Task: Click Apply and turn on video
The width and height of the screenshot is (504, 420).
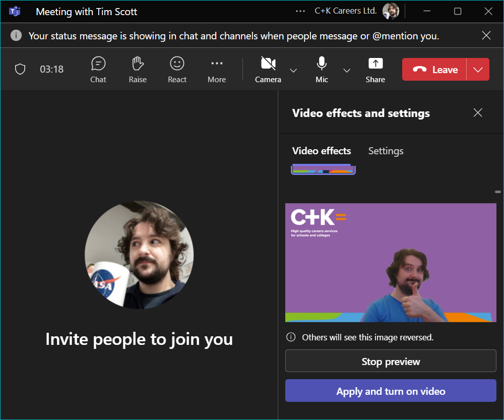Action: (391, 391)
